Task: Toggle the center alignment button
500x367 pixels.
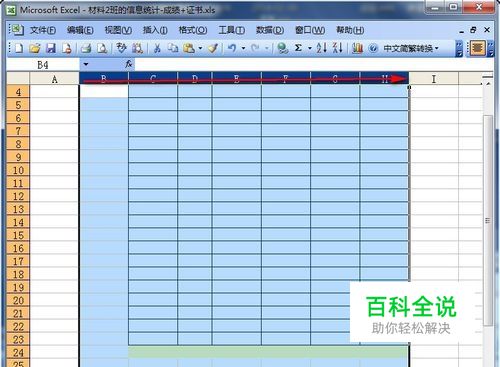Action: coord(477,48)
